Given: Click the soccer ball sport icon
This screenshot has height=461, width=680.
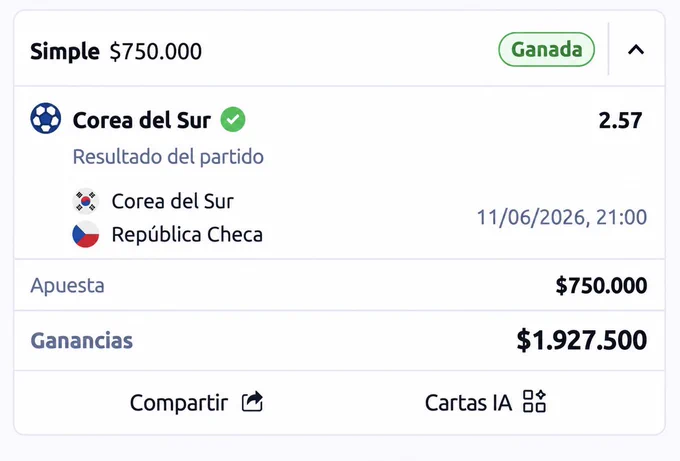Looking at the screenshot, I should [x=46, y=118].
